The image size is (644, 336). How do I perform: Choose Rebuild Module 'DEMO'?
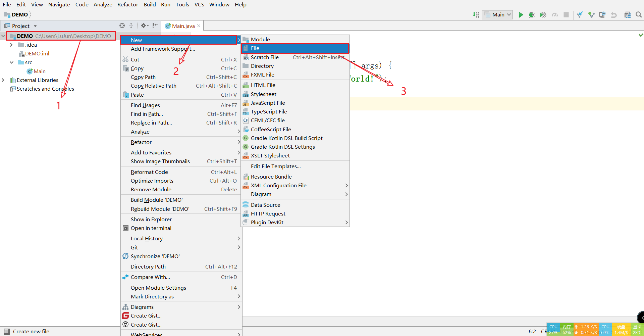point(181,209)
